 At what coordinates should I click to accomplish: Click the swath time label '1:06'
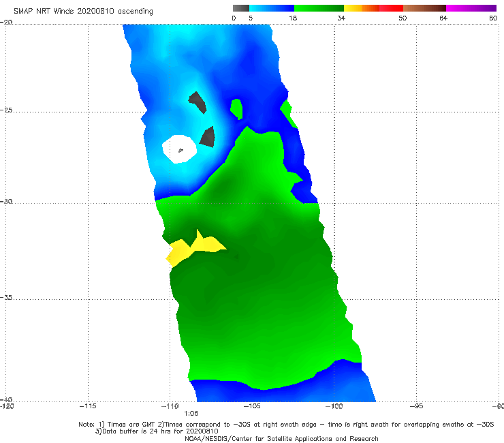pyautogui.click(x=191, y=414)
